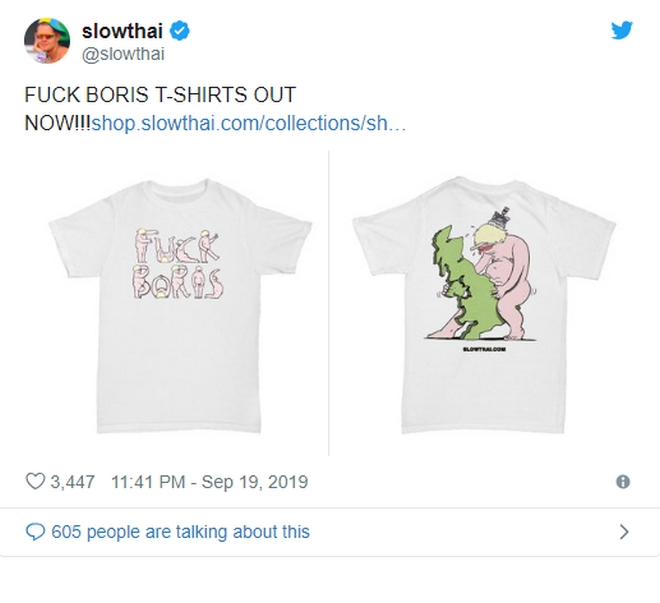
Task: Open the back T-shirt photo
Action: pos(487,300)
